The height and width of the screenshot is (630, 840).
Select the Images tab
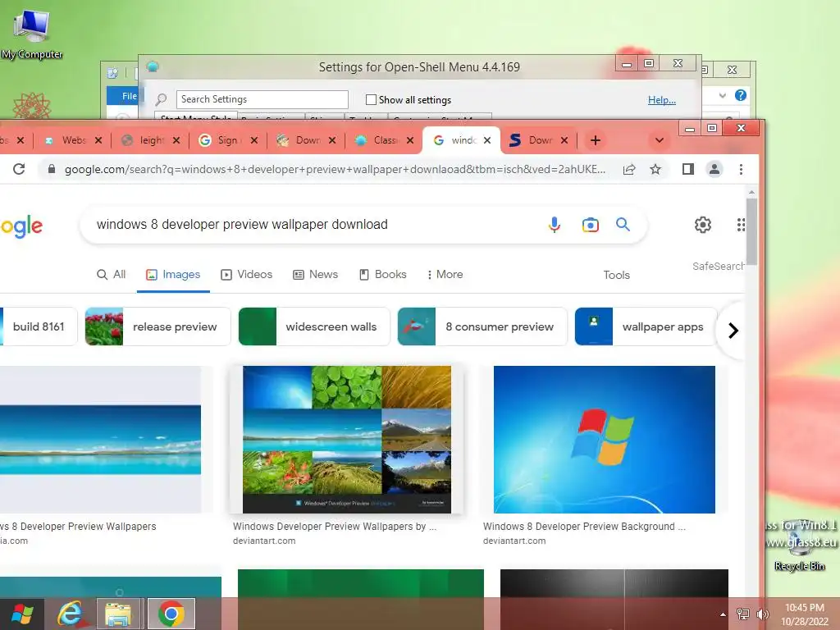[173, 274]
